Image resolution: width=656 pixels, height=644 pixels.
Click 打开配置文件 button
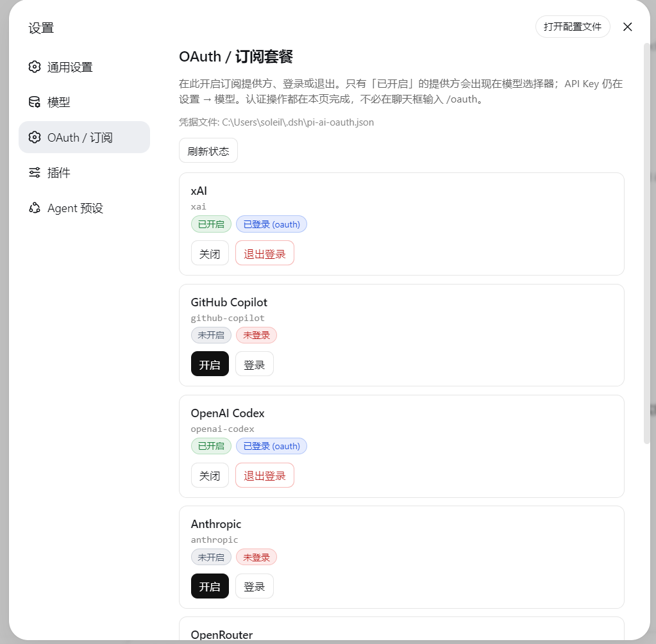coord(573,27)
